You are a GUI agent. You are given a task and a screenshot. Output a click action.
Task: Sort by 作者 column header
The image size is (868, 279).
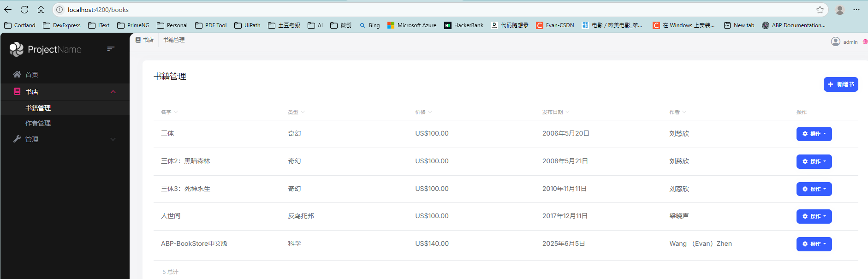(678, 112)
